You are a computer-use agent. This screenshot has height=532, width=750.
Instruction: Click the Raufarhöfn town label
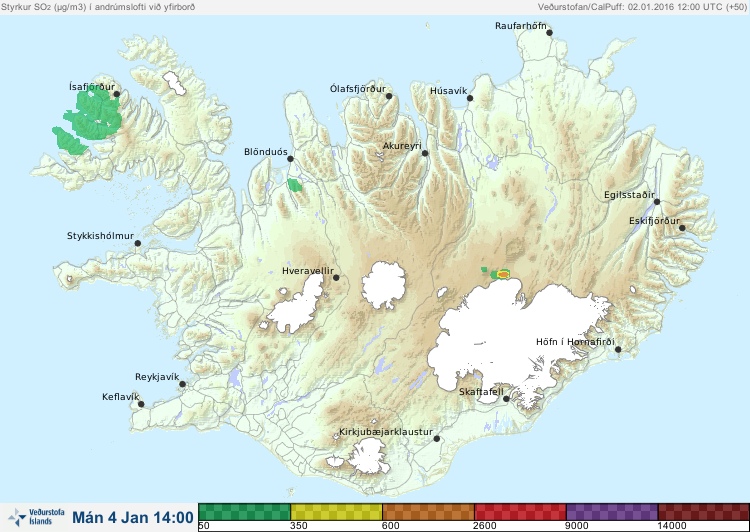click(520, 26)
